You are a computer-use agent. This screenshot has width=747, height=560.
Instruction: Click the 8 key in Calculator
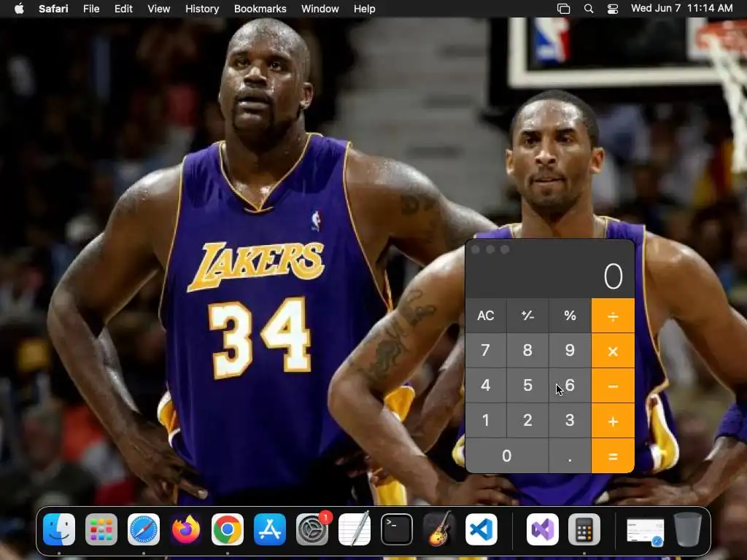[528, 351]
